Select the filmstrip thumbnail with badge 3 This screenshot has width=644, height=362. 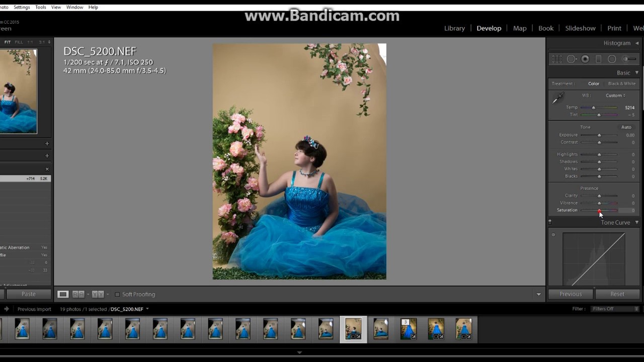[409, 329]
